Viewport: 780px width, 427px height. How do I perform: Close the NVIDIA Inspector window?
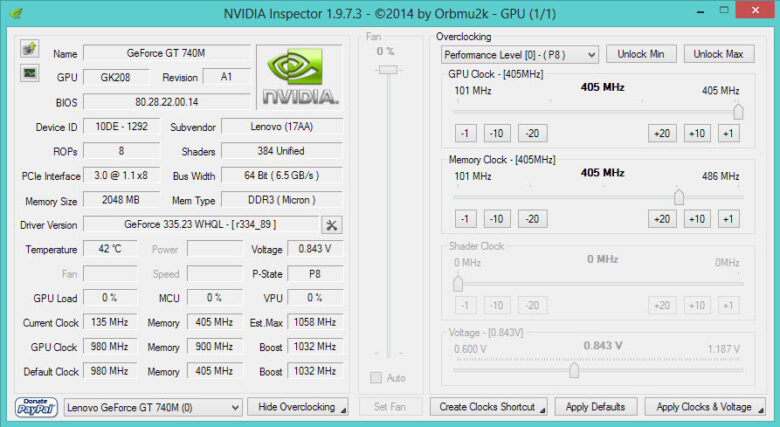click(756, 10)
